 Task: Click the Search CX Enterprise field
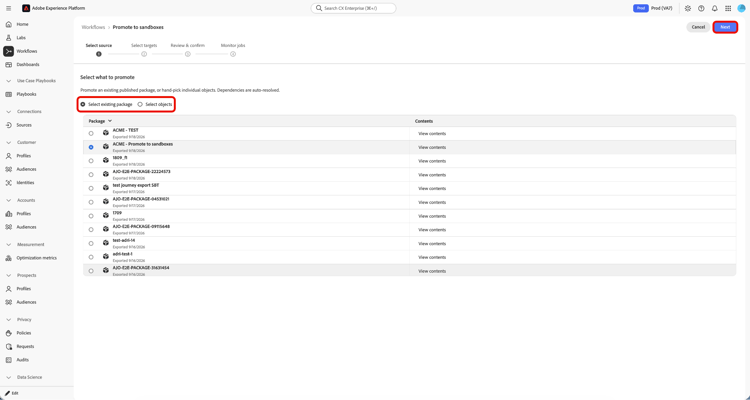(353, 8)
